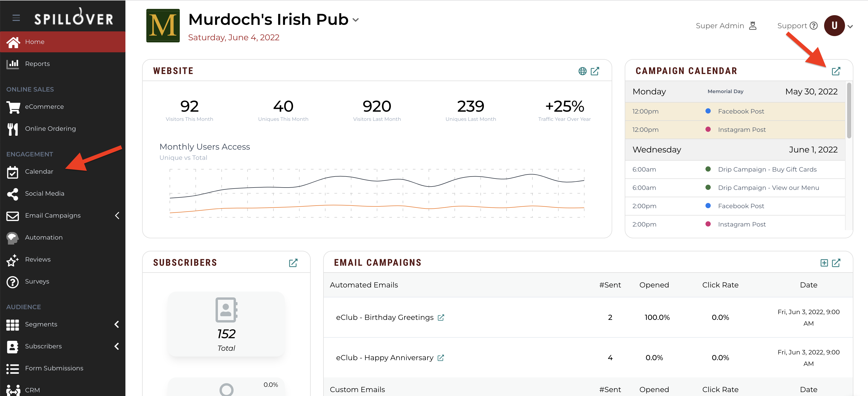This screenshot has height=396, width=868.
Task: Expand the Subscribers submenu chevron
Action: click(x=117, y=346)
